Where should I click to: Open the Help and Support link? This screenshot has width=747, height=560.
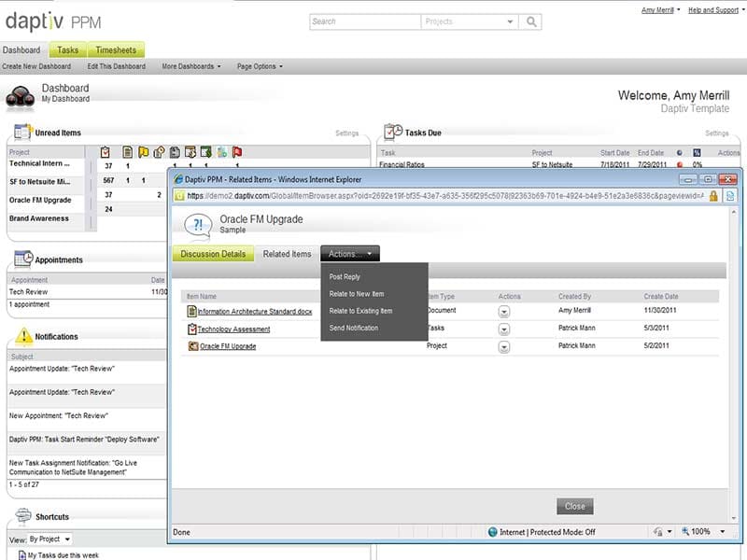tap(714, 10)
